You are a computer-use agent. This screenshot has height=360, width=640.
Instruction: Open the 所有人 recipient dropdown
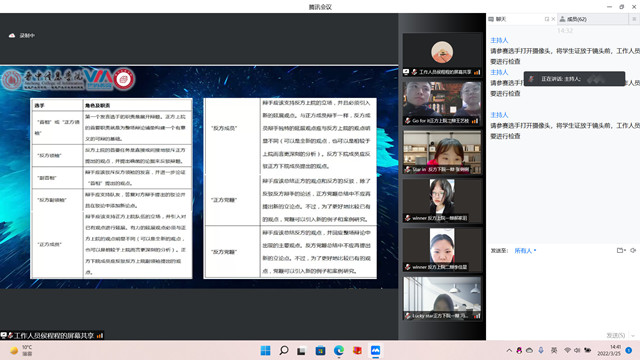pyautogui.click(x=525, y=251)
